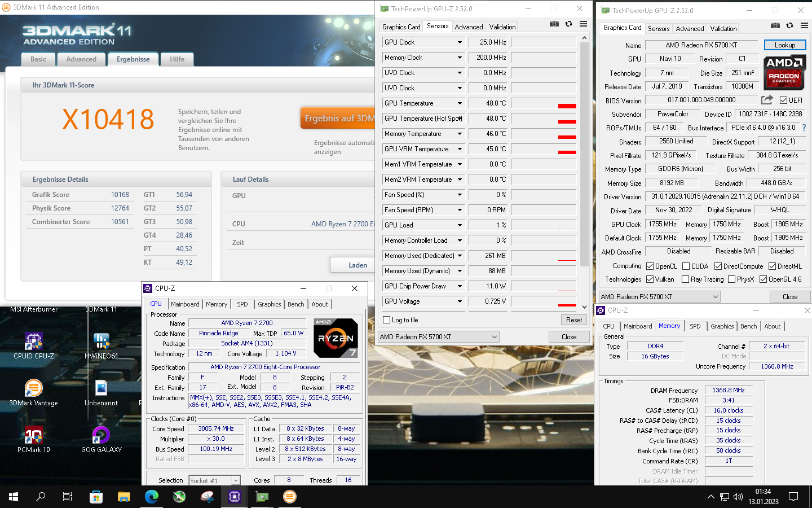
Task: Toggle the DirectCompute checkbox
Action: (x=718, y=266)
